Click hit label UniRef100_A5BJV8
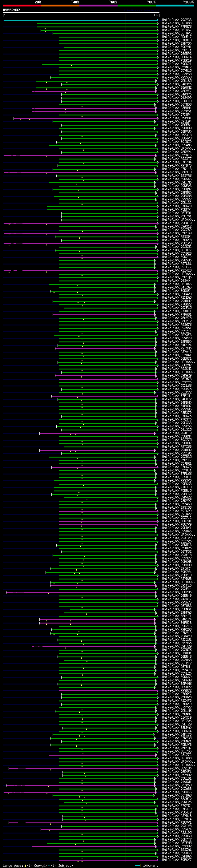197x868 pixels. [177, 744]
